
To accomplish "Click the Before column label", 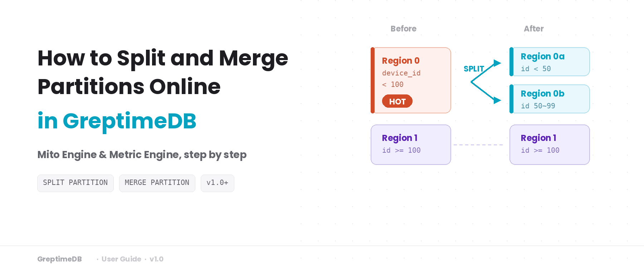I will pos(403,29).
